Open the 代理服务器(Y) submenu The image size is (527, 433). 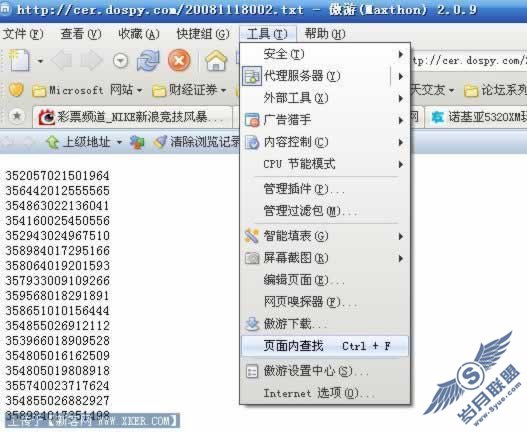tap(325, 76)
